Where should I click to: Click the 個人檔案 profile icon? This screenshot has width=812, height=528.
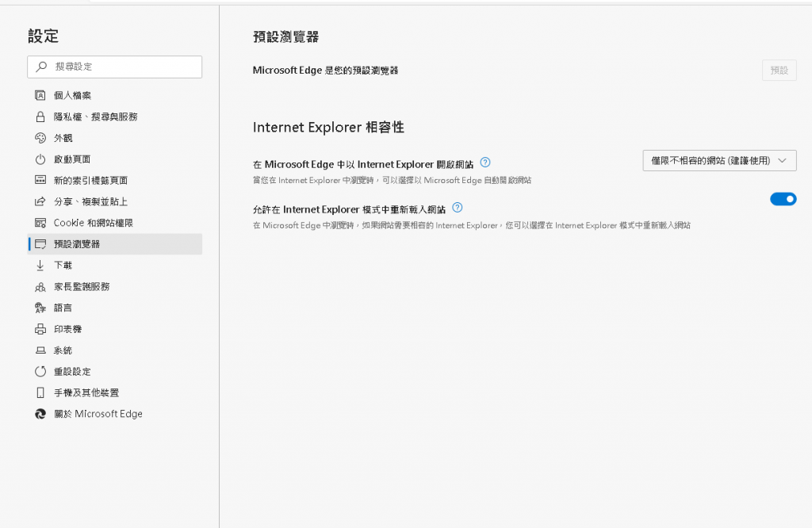pos(40,95)
